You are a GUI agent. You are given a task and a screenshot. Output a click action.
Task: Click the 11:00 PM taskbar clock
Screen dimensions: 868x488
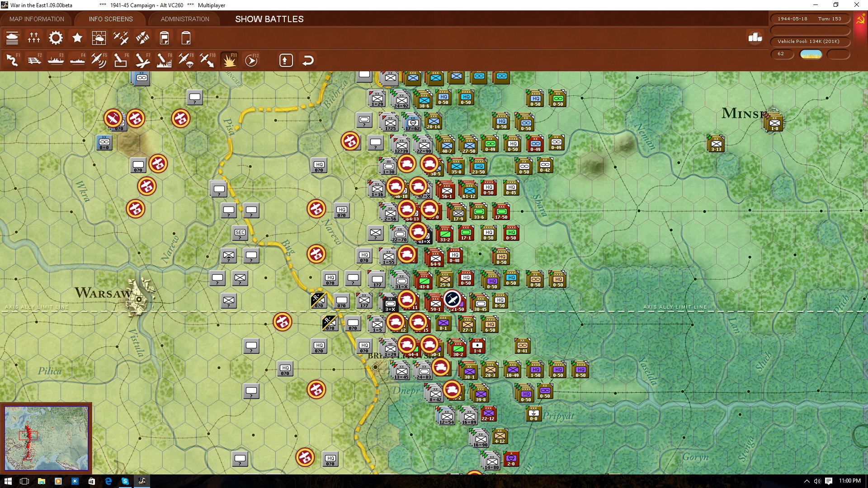point(850,481)
